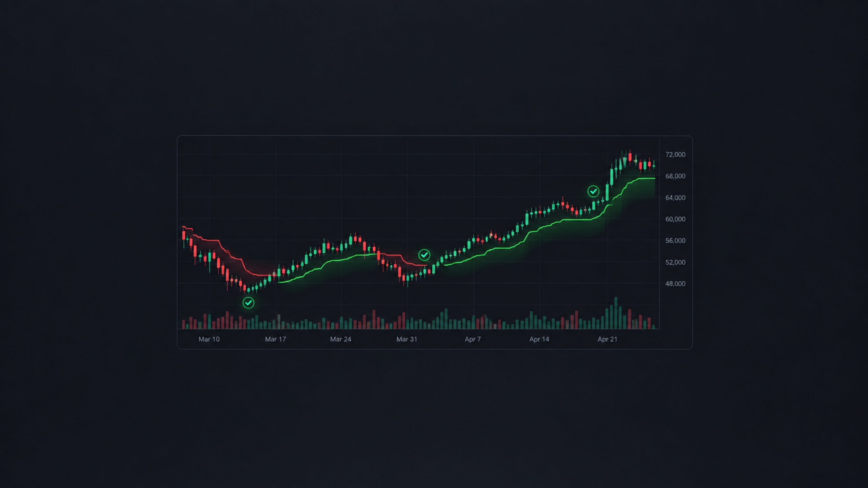Select the 64,000 price axis label
This screenshot has width=868, height=488.
(x=675, y=198)
